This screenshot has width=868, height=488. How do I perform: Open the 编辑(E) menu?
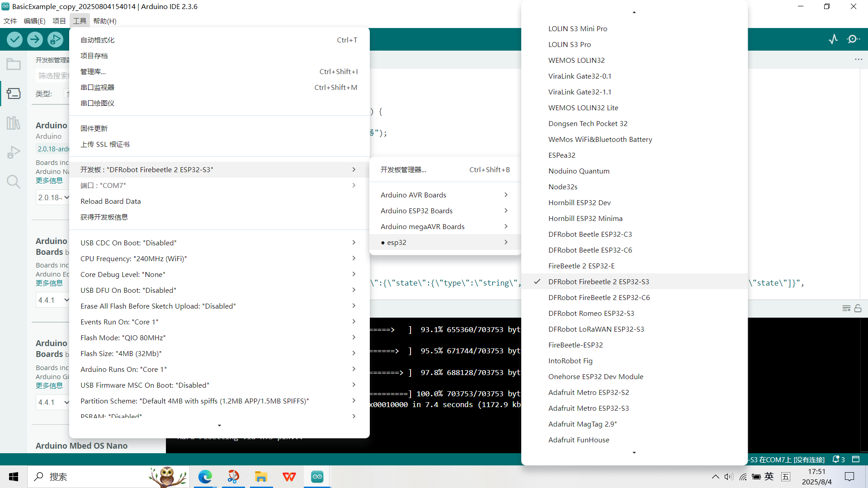click(34, 21)
